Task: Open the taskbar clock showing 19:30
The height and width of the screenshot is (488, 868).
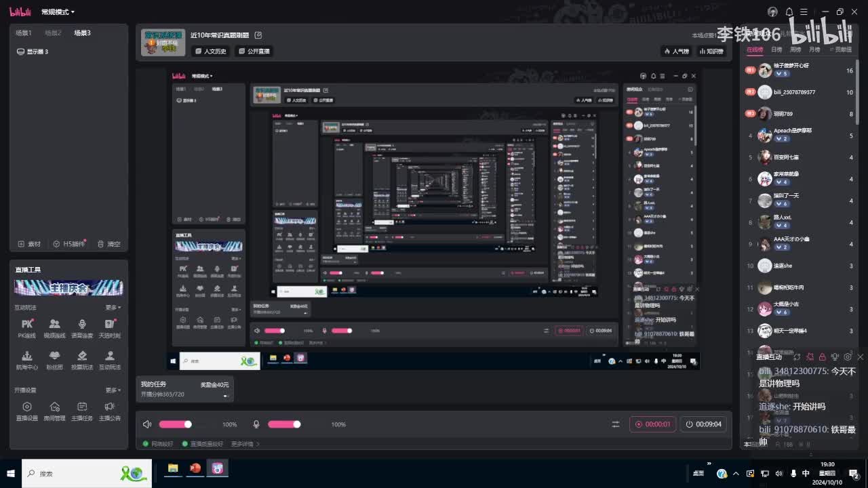Action: click(x=827, y=473)
